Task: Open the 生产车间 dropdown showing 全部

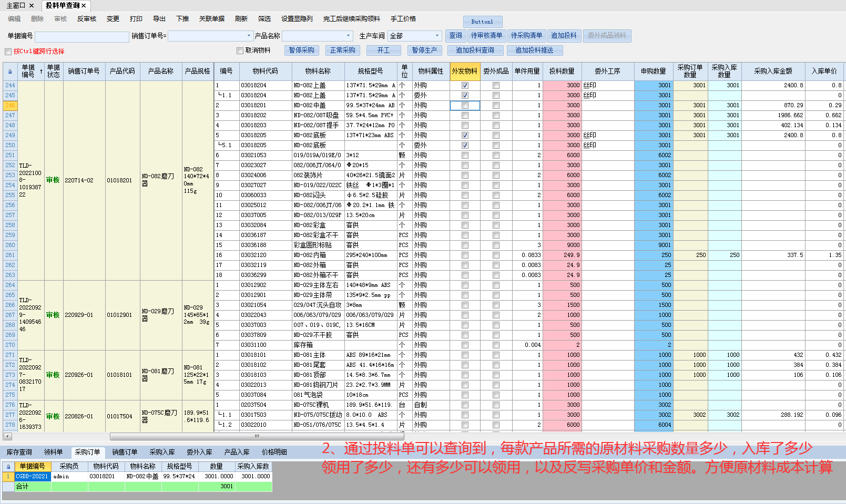Action: pyautogui.click(x=437, y=36)
